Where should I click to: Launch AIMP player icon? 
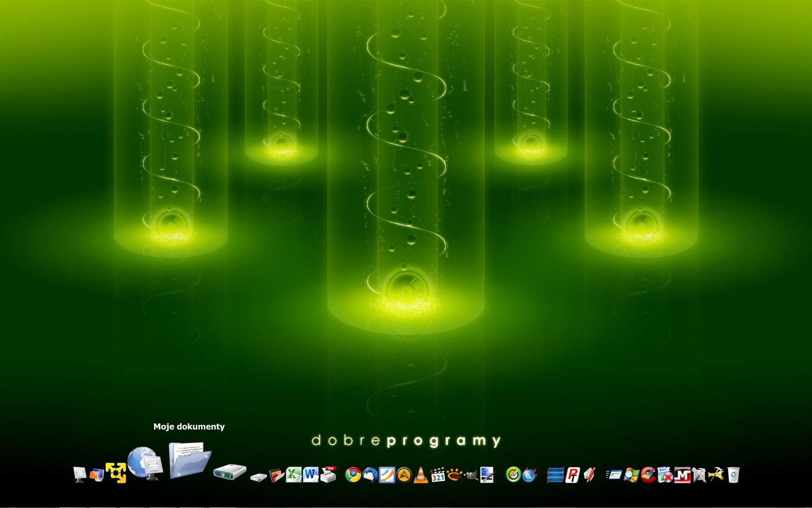point(404,475)
